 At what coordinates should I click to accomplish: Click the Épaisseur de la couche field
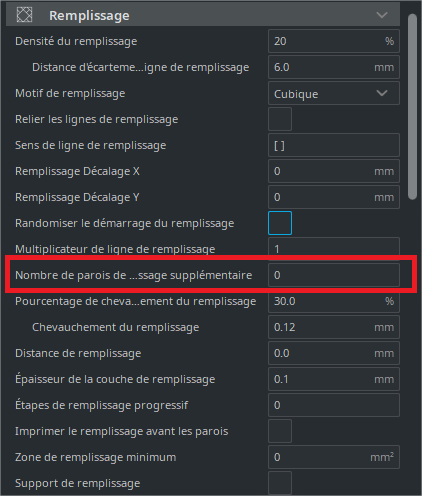[x=334, y=379]
